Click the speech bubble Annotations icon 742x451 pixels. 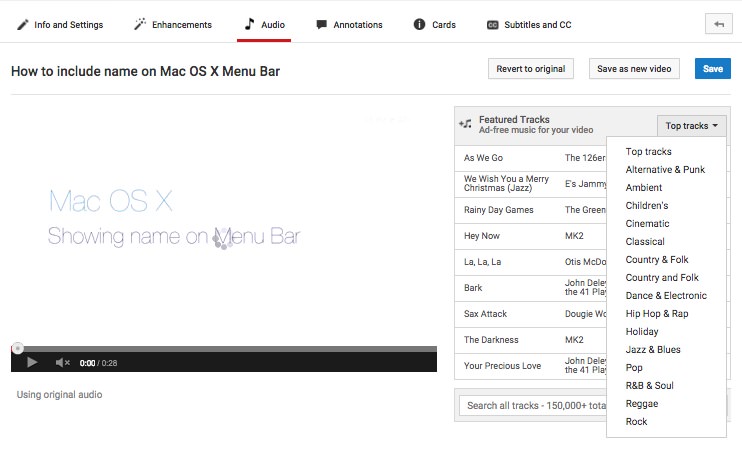[x=321, y=25]
